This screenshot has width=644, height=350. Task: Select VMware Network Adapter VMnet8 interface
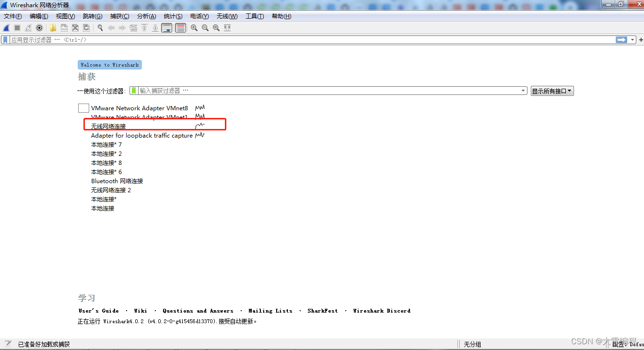[x=140, y=108]
